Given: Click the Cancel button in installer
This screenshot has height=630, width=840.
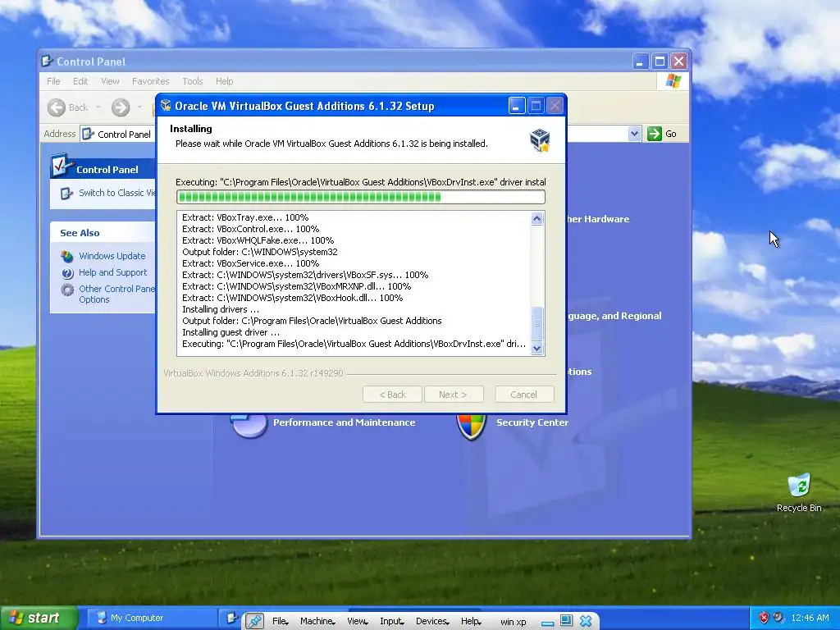Looking at the screenshot, I should 524,395.
